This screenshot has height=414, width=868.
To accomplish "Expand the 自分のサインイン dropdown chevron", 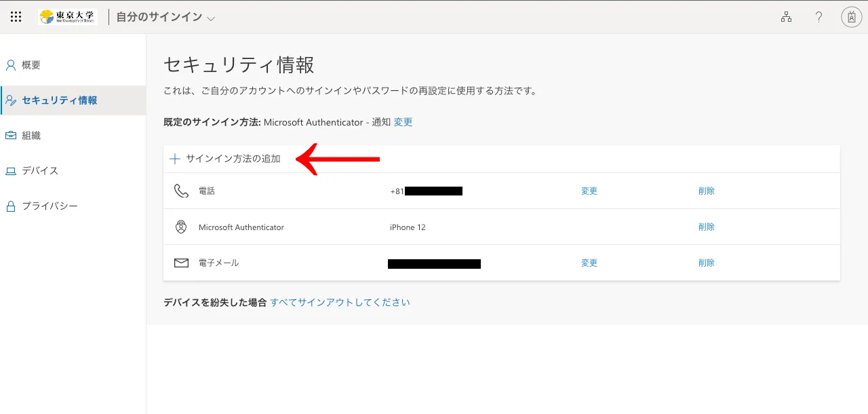I will coord(211,18).
